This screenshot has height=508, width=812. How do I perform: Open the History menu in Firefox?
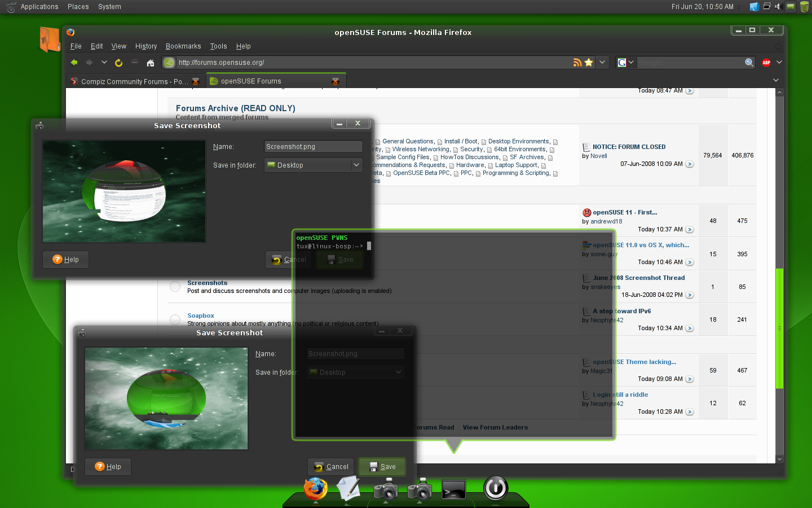pos(146,46)
